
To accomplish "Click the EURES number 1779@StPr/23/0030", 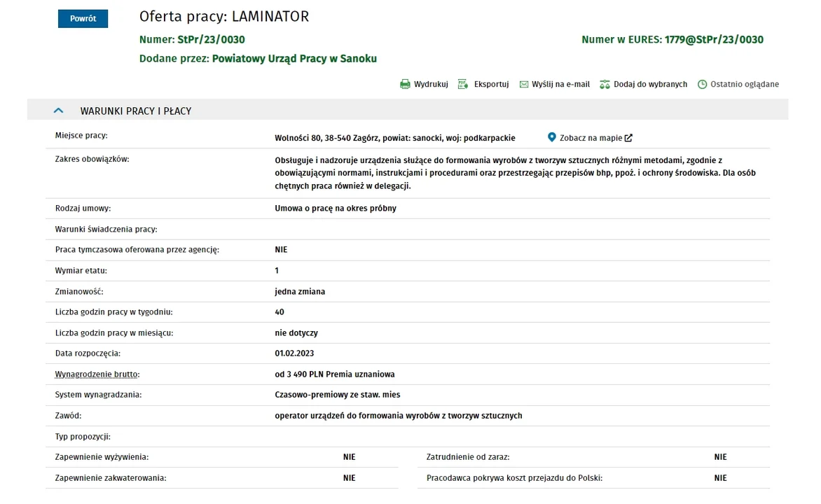I will [x=715, y=39].
